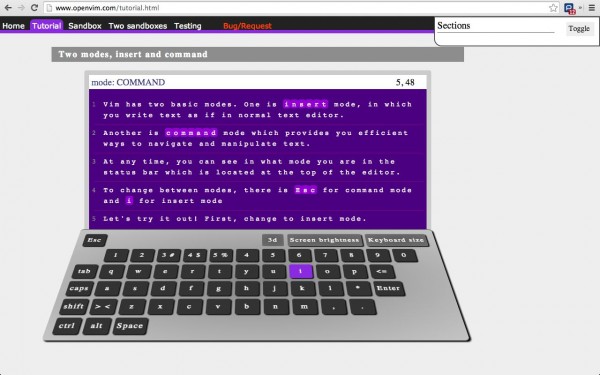This screenshot has height=375, width=600.
Task: Click the 'Two modes, insert and command' header
Action: pyautogui.click(x=258, y=54)
